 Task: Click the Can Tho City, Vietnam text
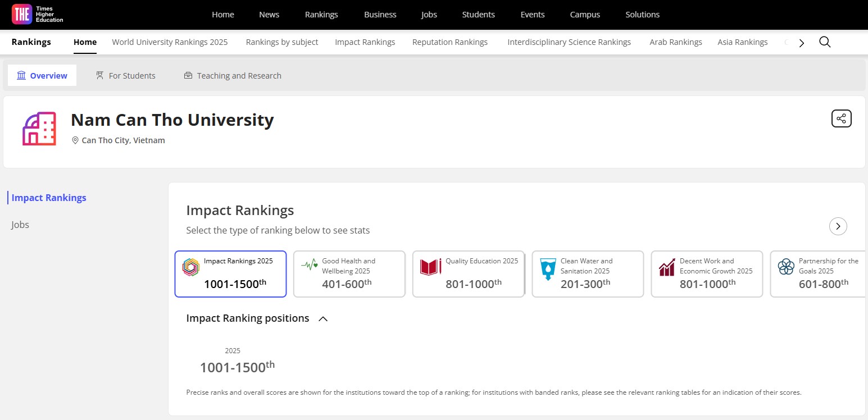point(124,140)
